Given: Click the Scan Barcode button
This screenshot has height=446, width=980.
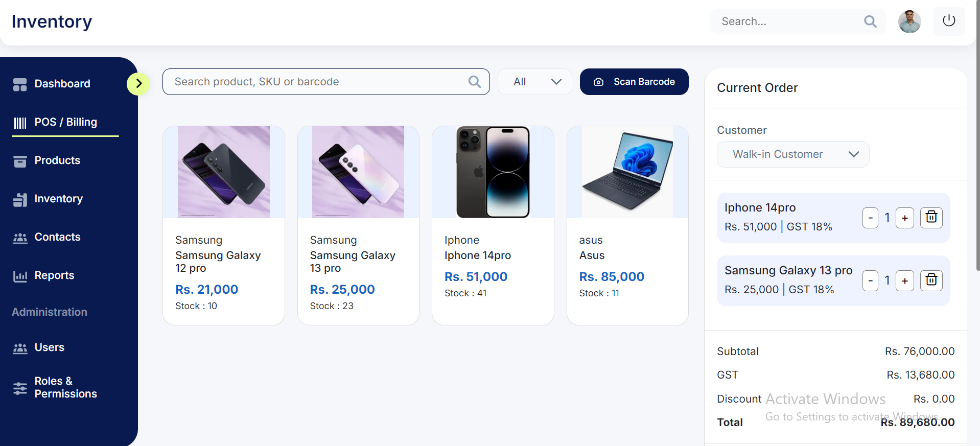Looking at the screenshot, I should click(634, 82).
